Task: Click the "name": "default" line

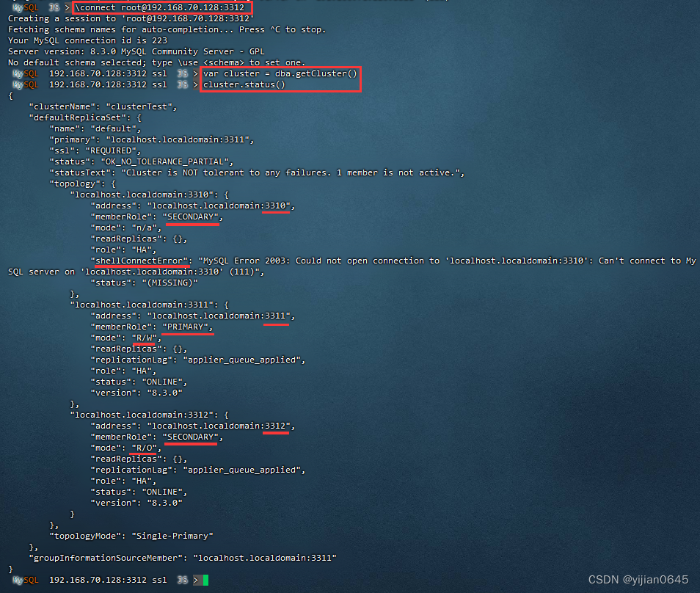Action: click(x=95, y=128)
